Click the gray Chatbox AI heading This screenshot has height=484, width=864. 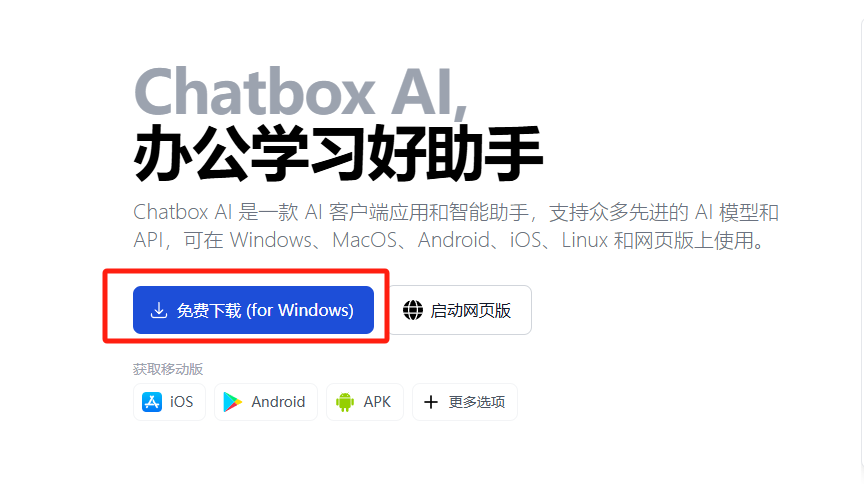click(300, 92)
